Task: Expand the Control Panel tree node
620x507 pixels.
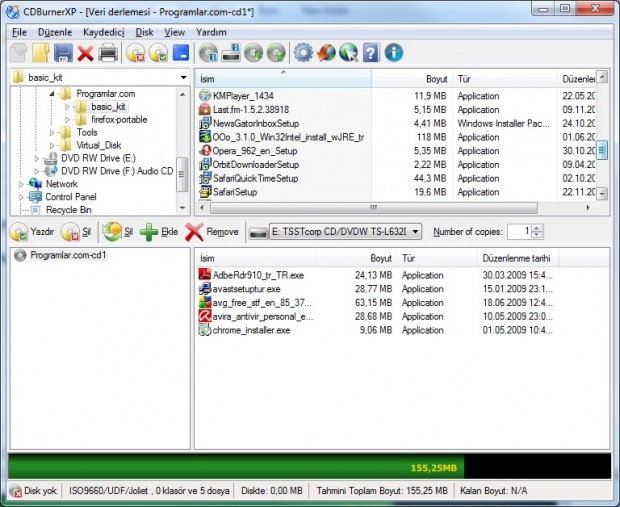Action: (21, 197)
